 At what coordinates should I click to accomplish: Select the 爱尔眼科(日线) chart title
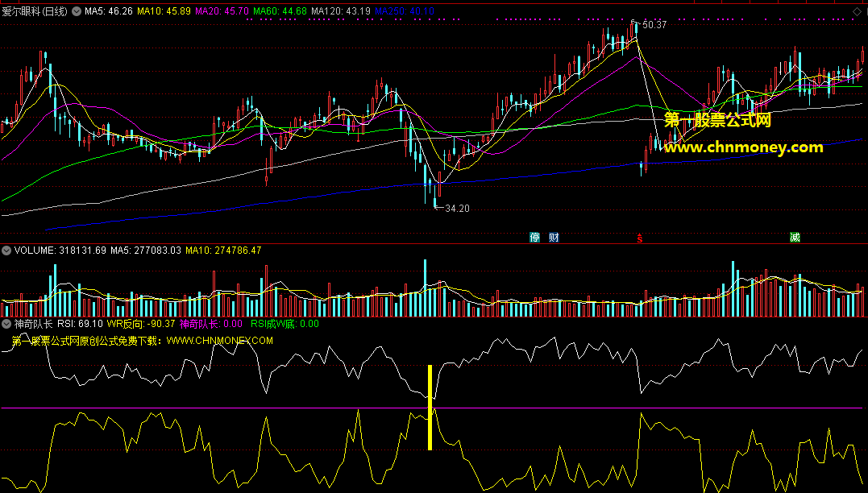pos(35,11)
